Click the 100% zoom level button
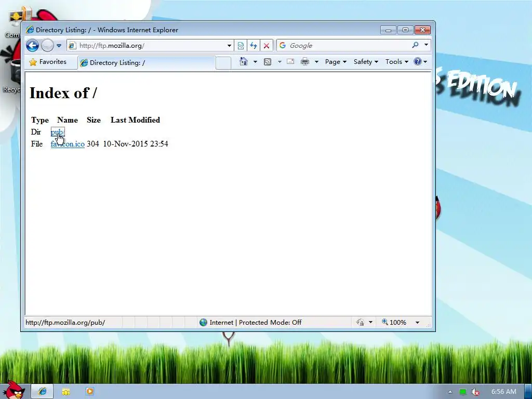 (x=394, y=322)
